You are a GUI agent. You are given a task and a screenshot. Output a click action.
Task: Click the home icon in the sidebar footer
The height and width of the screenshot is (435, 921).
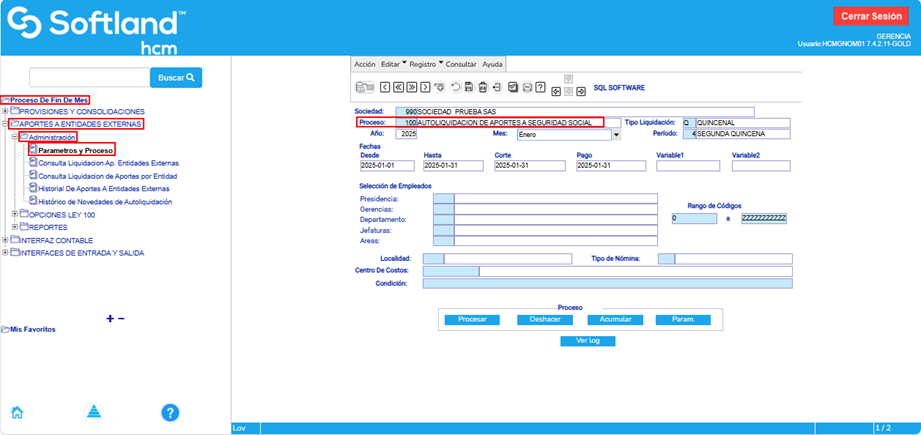coord(17,412)
